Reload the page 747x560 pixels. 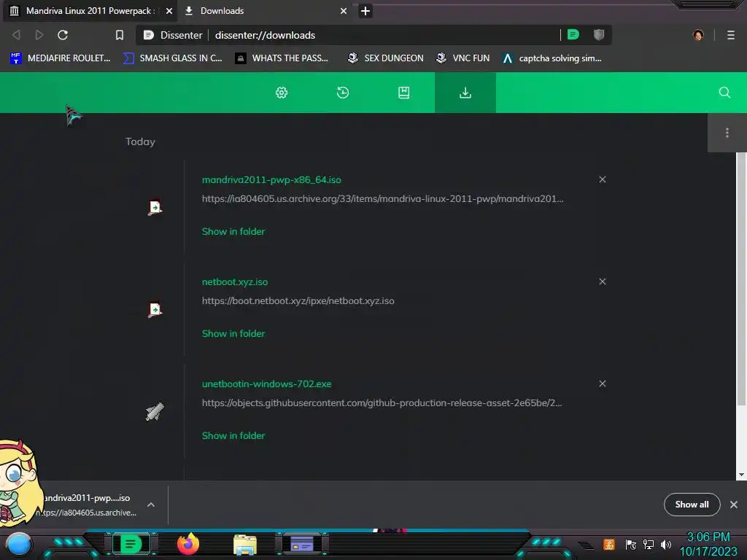[63, 35]
